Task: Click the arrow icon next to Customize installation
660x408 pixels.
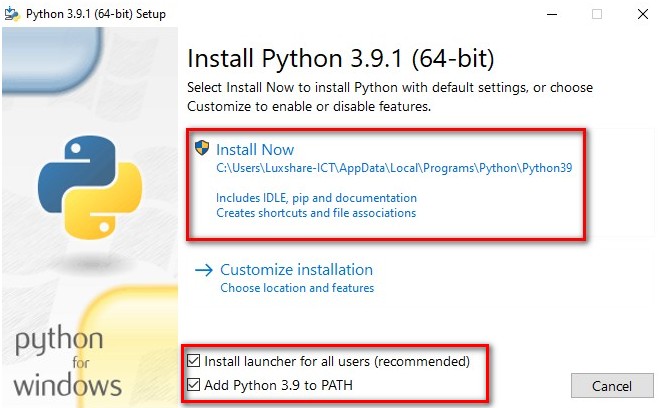Action: tap(204, 270)
